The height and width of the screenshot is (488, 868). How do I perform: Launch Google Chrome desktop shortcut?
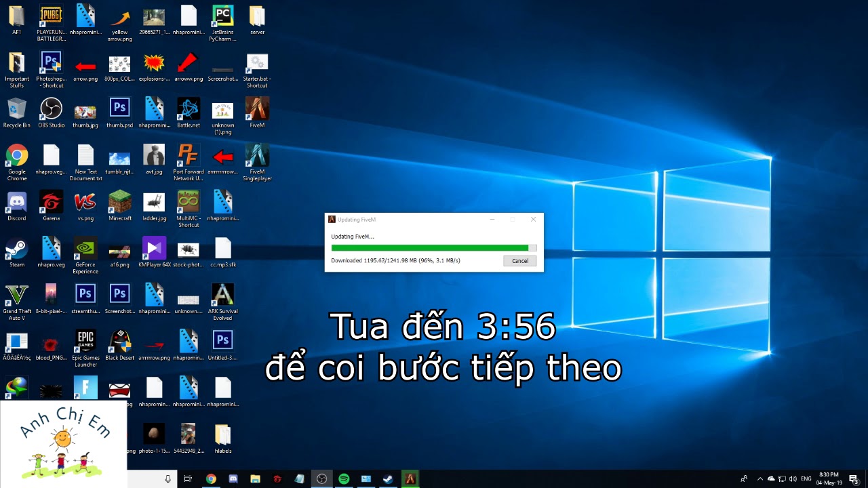16,162
